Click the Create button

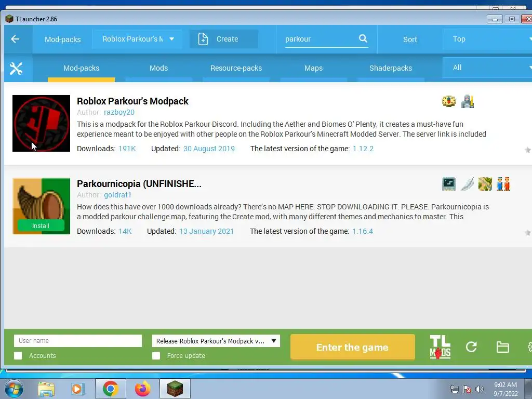(x=224, y=39)
